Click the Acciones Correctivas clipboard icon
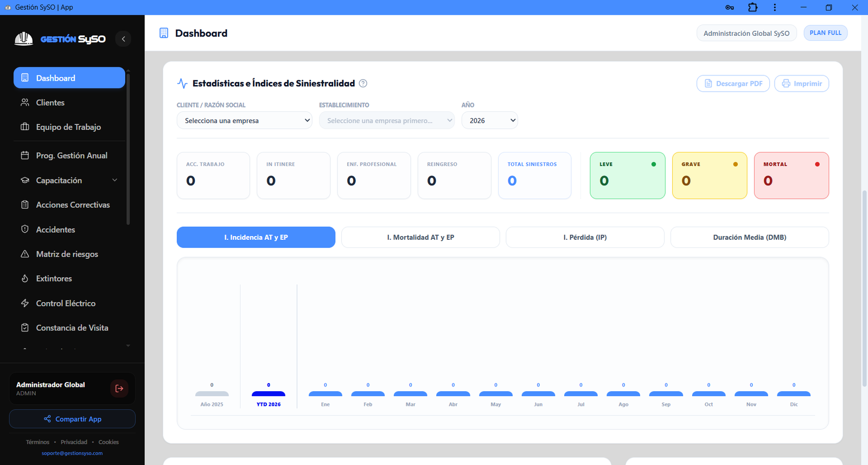868x465 pixels. coord(25,205)
